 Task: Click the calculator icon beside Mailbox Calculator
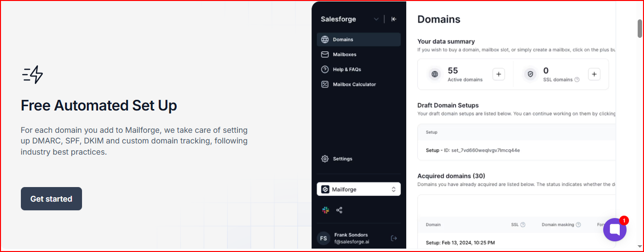325,84
